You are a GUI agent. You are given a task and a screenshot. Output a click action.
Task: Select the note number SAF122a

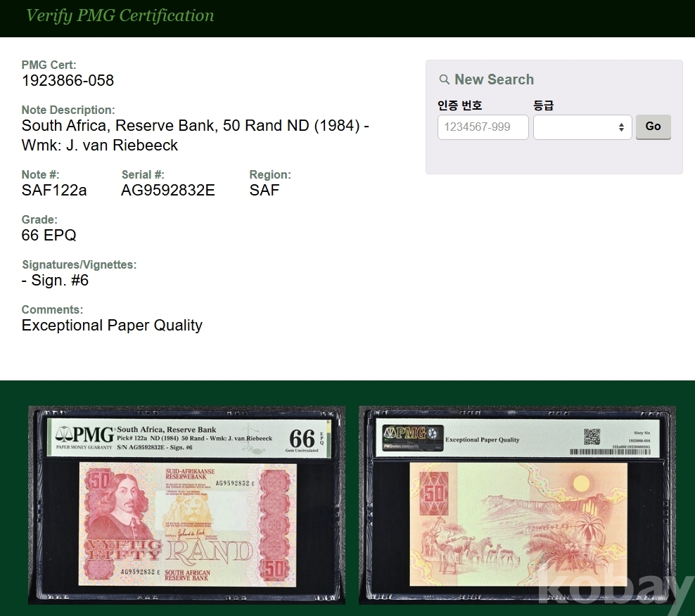click(x=54, y=190)
